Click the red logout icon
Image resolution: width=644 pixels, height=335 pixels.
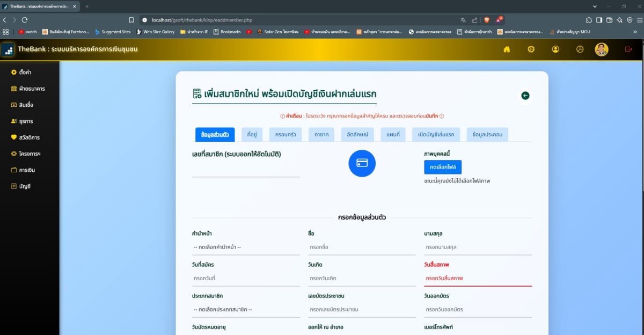[x=628, y=49]
